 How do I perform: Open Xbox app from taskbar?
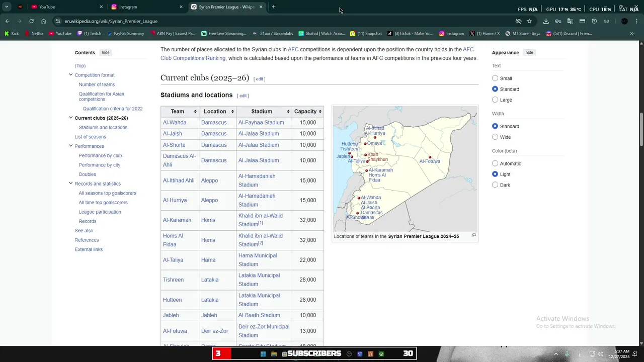381,354
